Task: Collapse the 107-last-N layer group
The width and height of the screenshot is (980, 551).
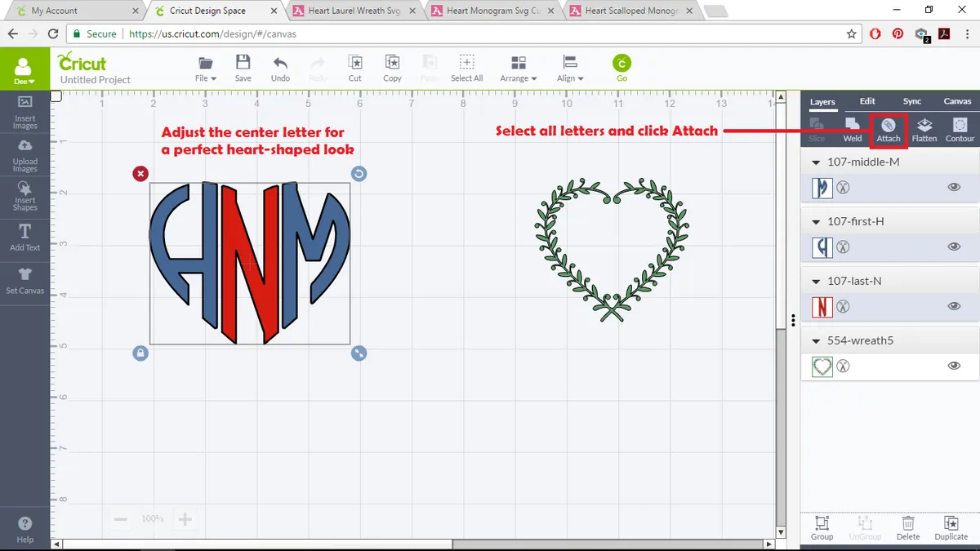Action: click(816, 282)
